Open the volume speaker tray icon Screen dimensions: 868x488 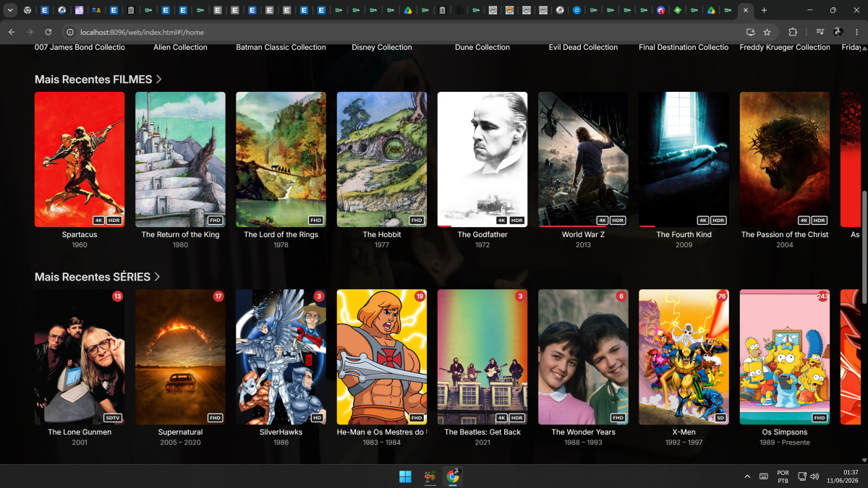pyautogui.click(x=814, y=476)
